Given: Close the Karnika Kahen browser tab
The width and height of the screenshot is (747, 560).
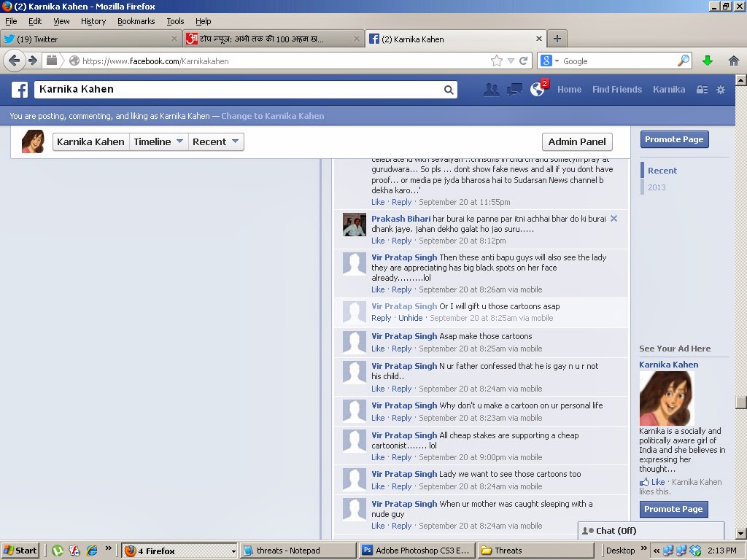Looking at the screenshot, I should coord(539,39).
